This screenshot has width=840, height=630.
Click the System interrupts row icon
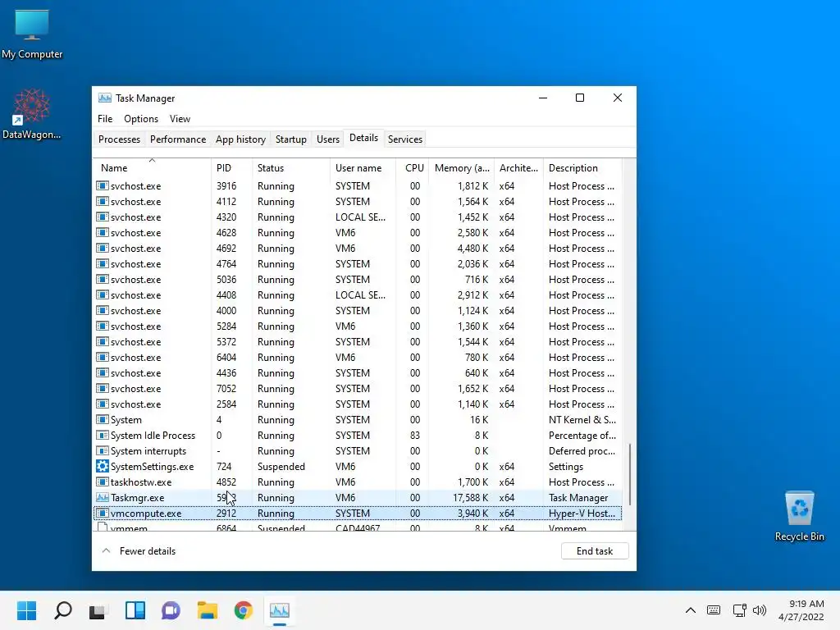[103, 451]
